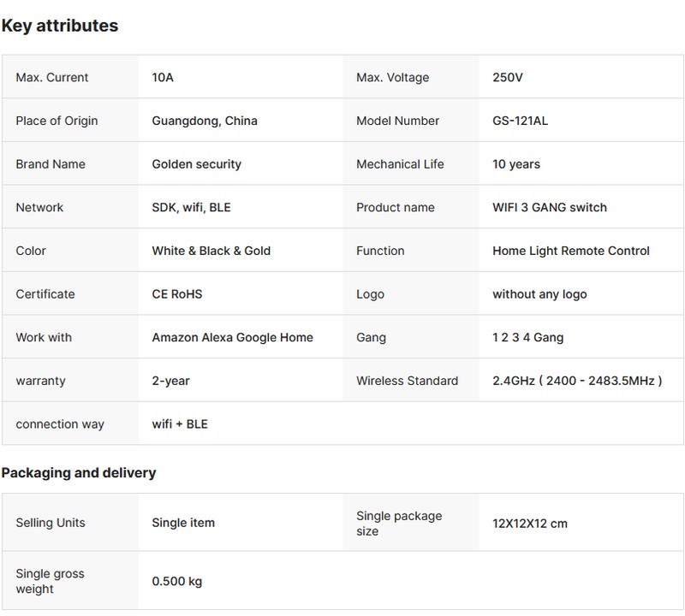Image resolution: width=685 pixels, height=616 pixels.
Task: Click the Key attributes heading
Action: click(x=59, y=26)
